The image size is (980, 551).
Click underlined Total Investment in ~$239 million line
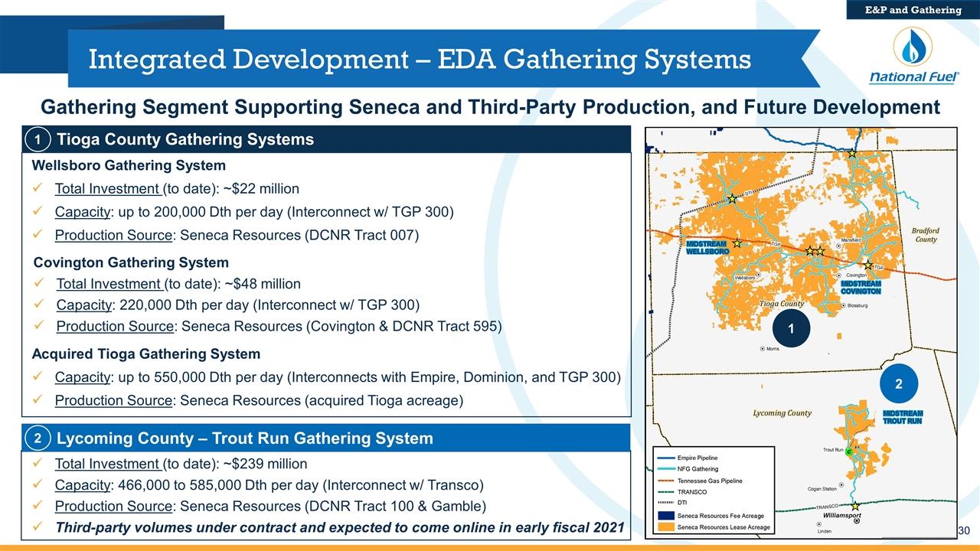[x=108, y=464]
